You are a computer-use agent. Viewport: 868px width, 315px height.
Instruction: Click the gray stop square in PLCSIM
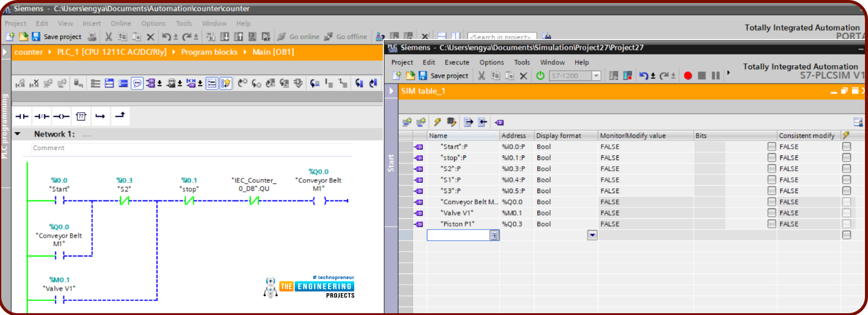[702, 76]
